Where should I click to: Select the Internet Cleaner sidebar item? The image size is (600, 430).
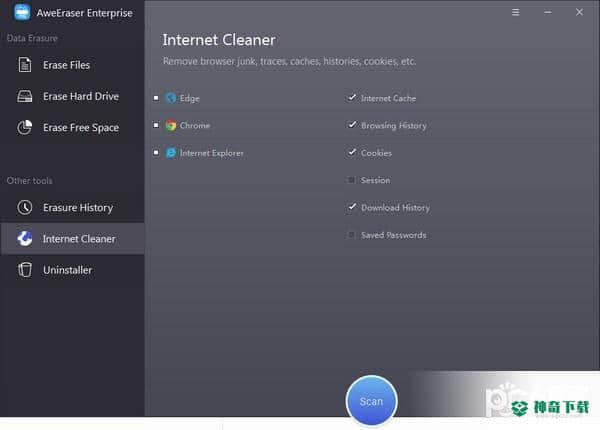(x=72, y=239)
